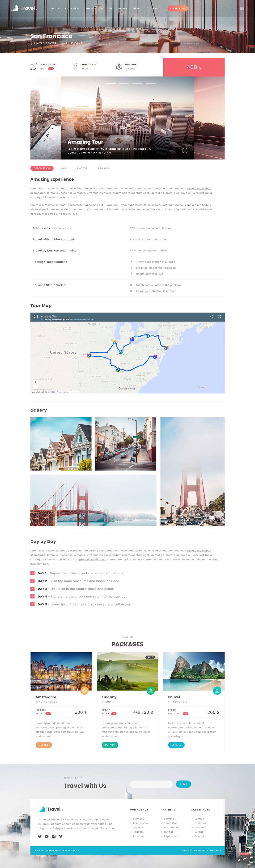Click the location pin next to United States
The width and height of the screenshot is (255, 868).
pos(32,43)
